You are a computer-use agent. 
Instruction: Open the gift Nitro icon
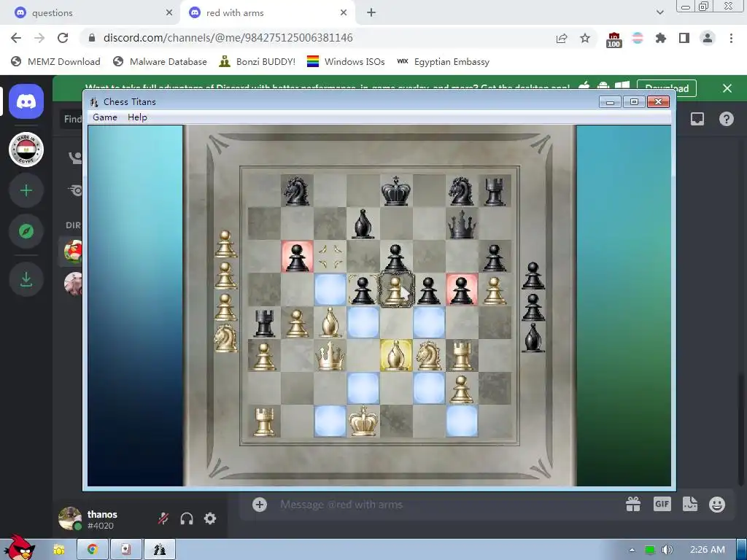click(x=633, y=505)
